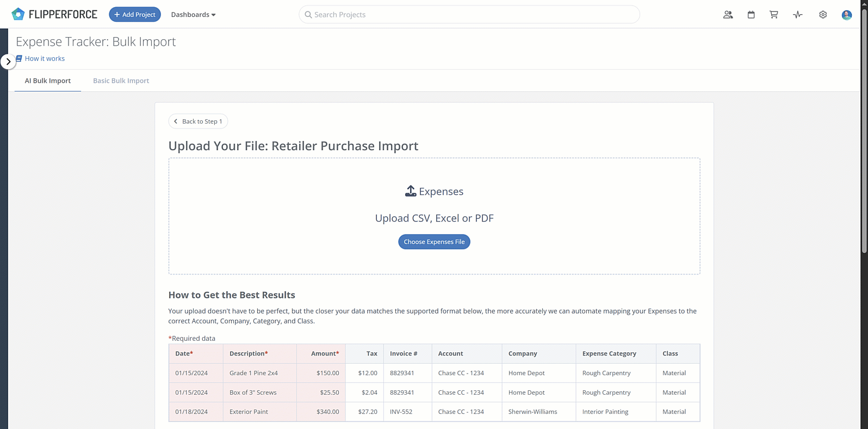Open the activity pulse icon
Viewport: 868px width, 429px height.
(798, 15)
